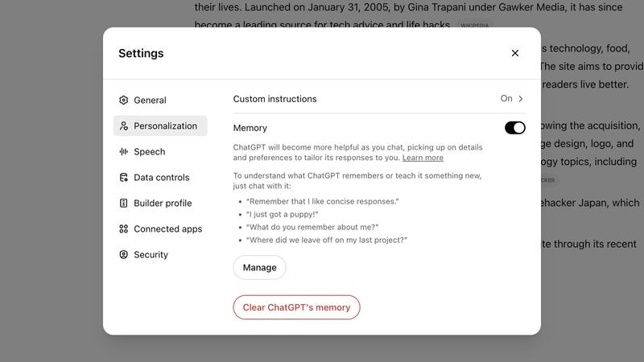Click Clear ChatGPT's memory button

[296, 307]
